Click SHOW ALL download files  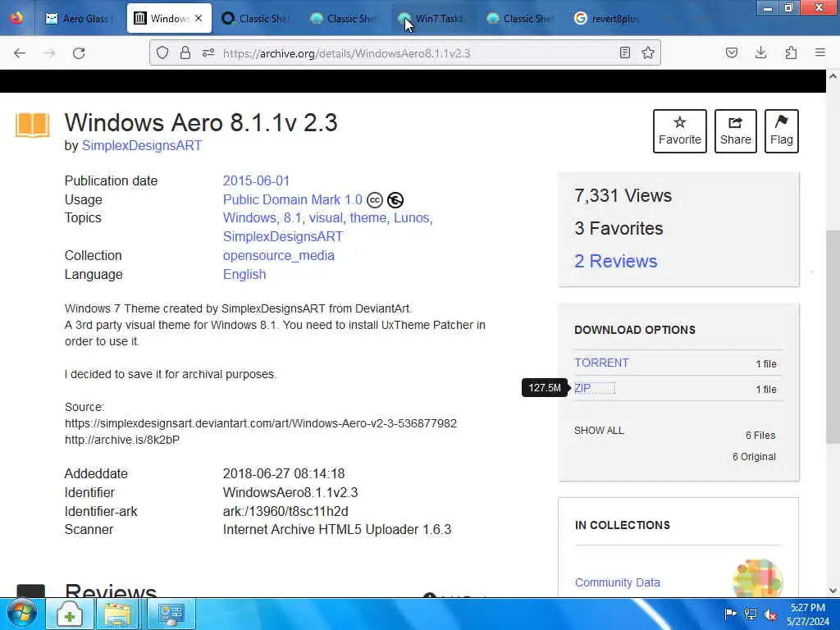[x=599, y=431]
